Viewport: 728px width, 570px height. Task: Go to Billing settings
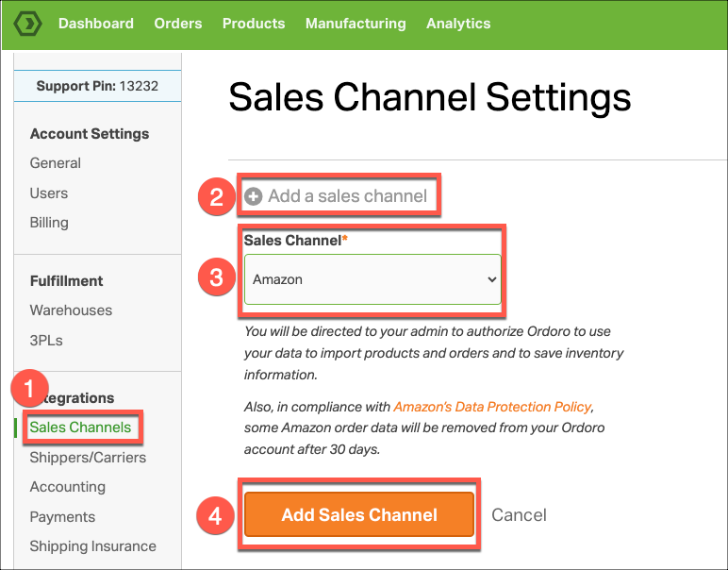[49, 223]
